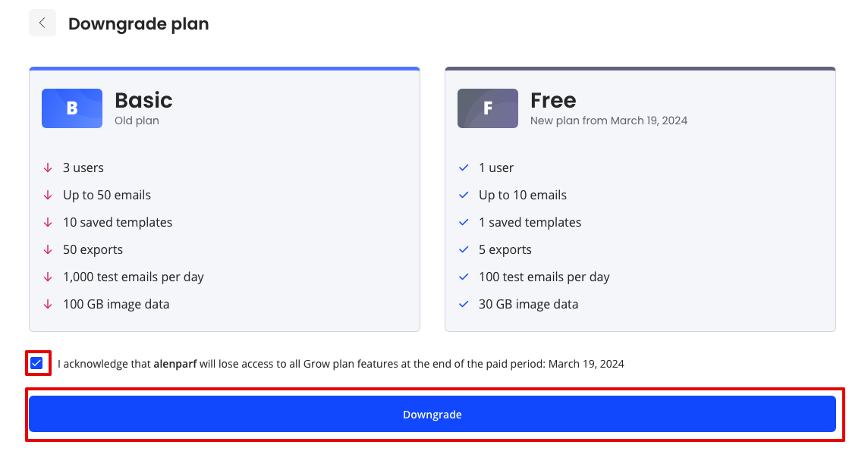This screenshot has height=451, width=868.
Task: Click the blue Basic plan B icon
Action: pyautogui.click(x=72, y=108)
